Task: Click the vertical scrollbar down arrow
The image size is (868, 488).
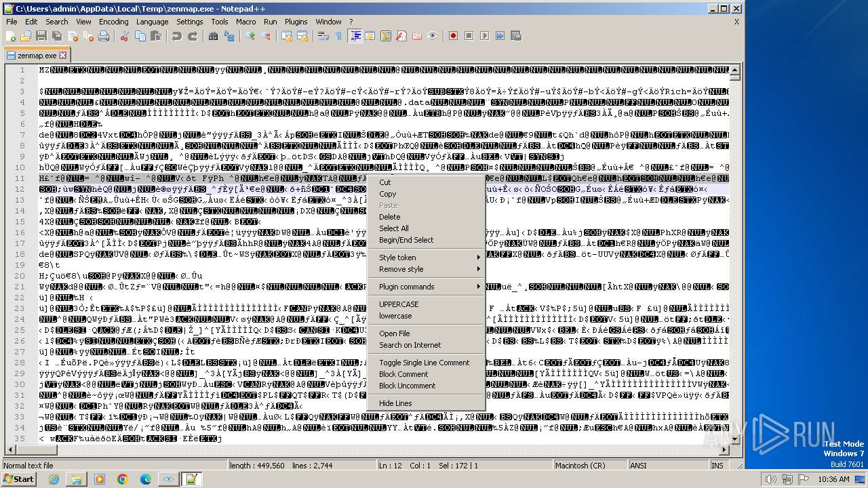Action: pyautogui.click(x=734, y=441)
